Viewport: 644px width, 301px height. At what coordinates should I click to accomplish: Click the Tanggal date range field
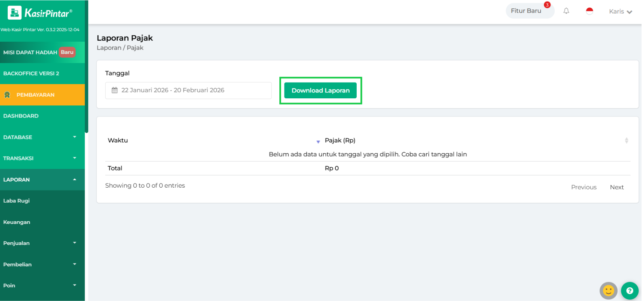click(188, 90)
